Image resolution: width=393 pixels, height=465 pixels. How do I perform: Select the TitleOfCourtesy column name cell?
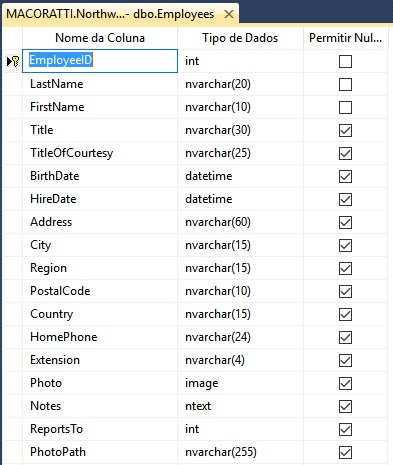pos(100,153)
